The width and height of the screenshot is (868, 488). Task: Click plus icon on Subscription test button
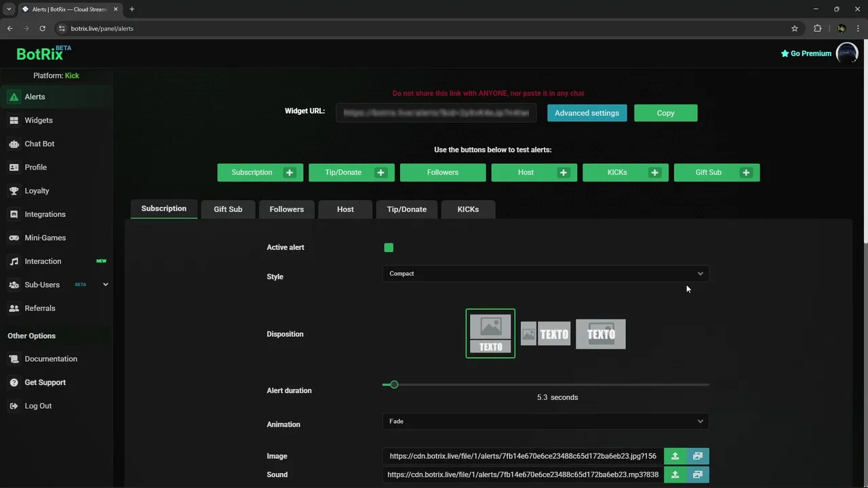(290, 173)
